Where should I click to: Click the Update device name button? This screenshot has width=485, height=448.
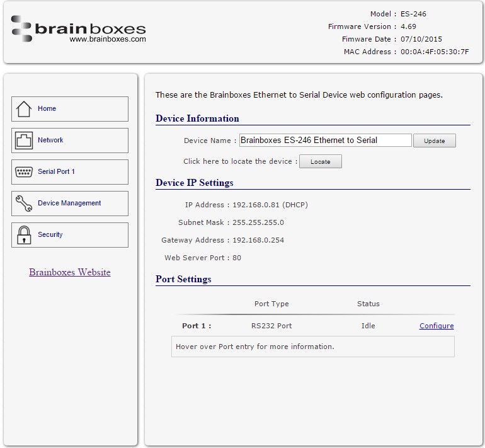(434, 141)
